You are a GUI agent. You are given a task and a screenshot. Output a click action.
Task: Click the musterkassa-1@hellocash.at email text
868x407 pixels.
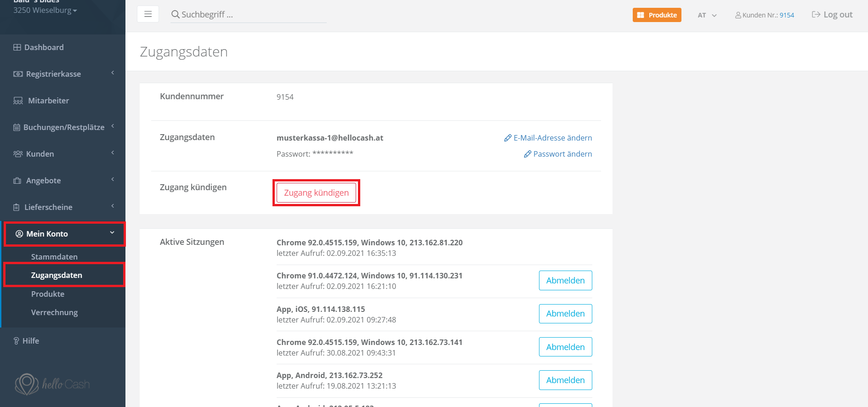[330, 138]
